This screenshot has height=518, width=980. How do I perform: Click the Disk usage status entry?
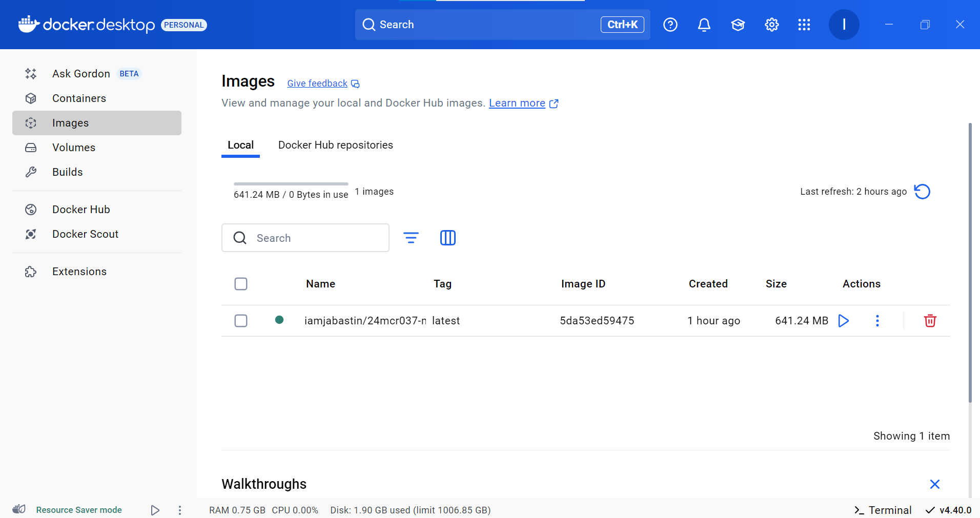[x=411, y=510]
